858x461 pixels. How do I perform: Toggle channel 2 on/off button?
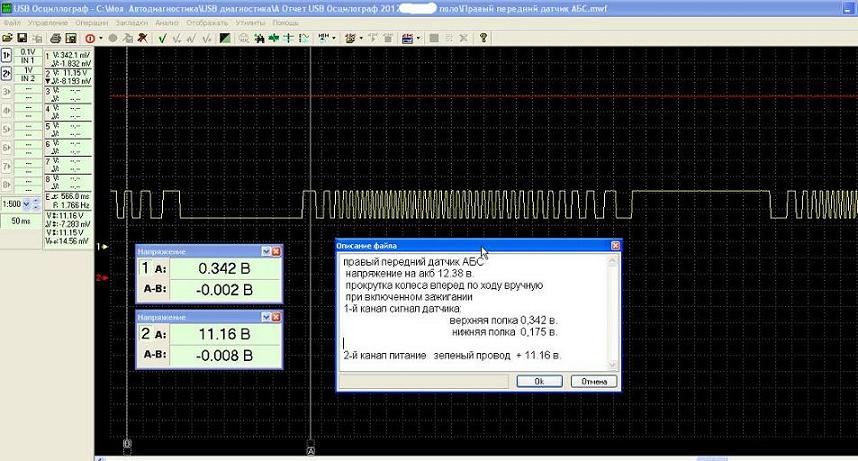7,73
